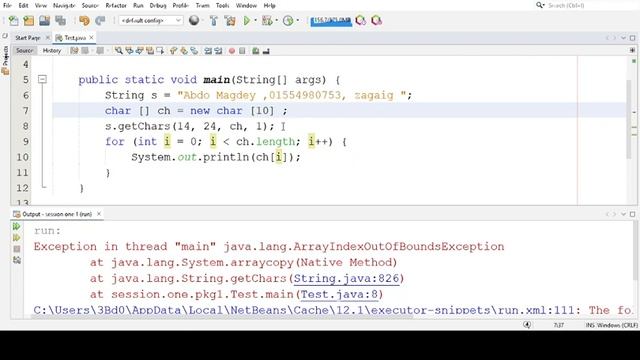Click Find Next Occurrence icon in editor toolbar
This screenshot has height=360, width=640.
pos(140,51)
